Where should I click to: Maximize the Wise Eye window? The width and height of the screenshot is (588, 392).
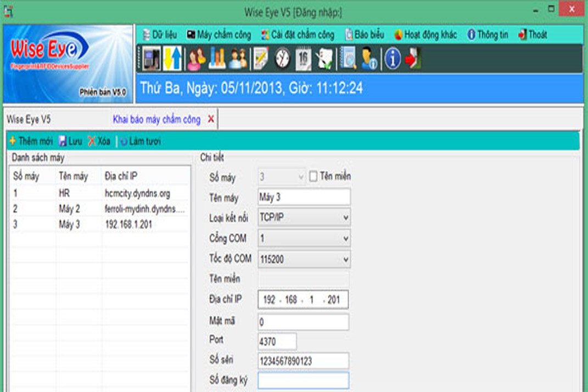(551, 9)
